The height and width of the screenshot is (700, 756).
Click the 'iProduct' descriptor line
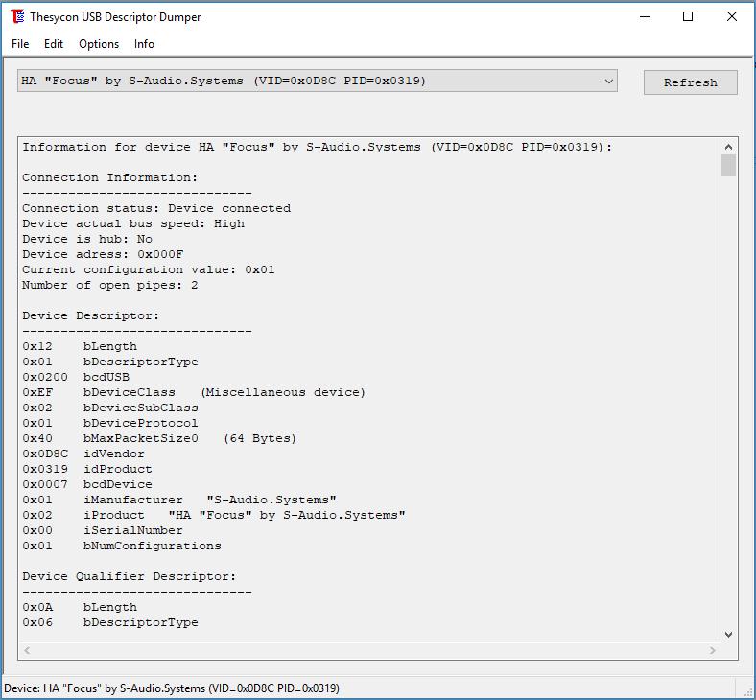click(x=214, y=516)
